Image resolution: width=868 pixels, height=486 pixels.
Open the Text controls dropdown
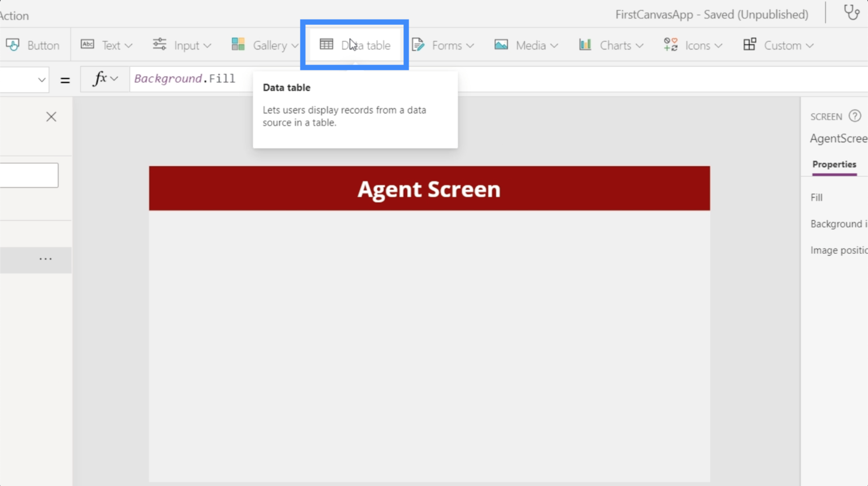[107, 45]
